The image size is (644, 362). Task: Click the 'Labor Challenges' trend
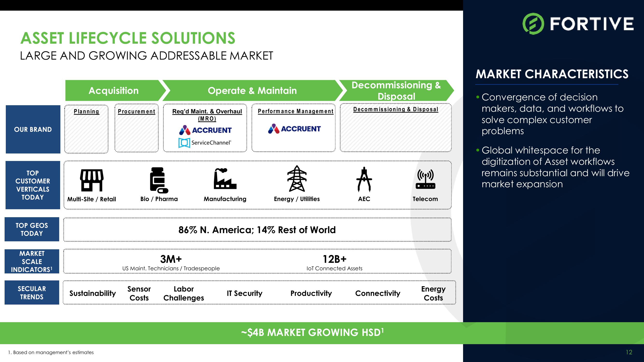tap(184, 293)
